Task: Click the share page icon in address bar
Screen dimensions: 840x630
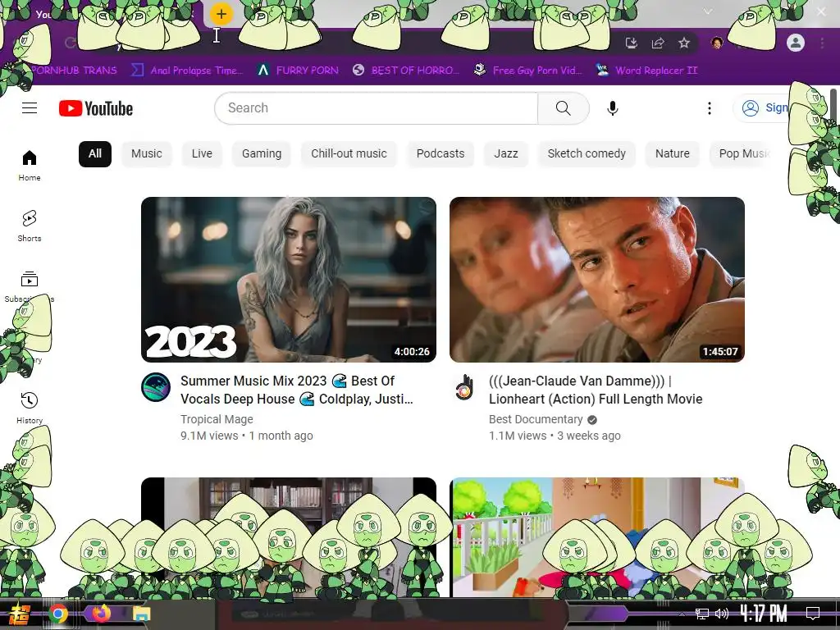Action: point(658,43)
